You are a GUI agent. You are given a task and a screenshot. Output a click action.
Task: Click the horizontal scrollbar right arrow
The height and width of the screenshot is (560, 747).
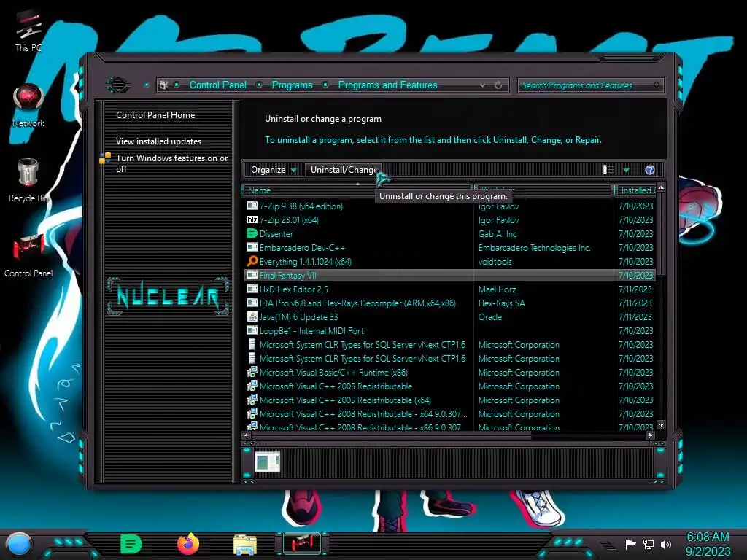click(650, 435)
